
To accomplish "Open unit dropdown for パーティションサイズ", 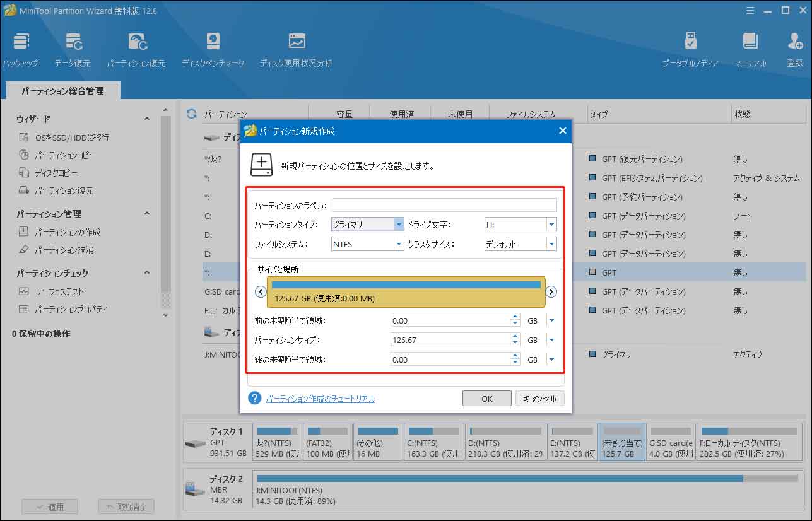I will coord(552,340).
